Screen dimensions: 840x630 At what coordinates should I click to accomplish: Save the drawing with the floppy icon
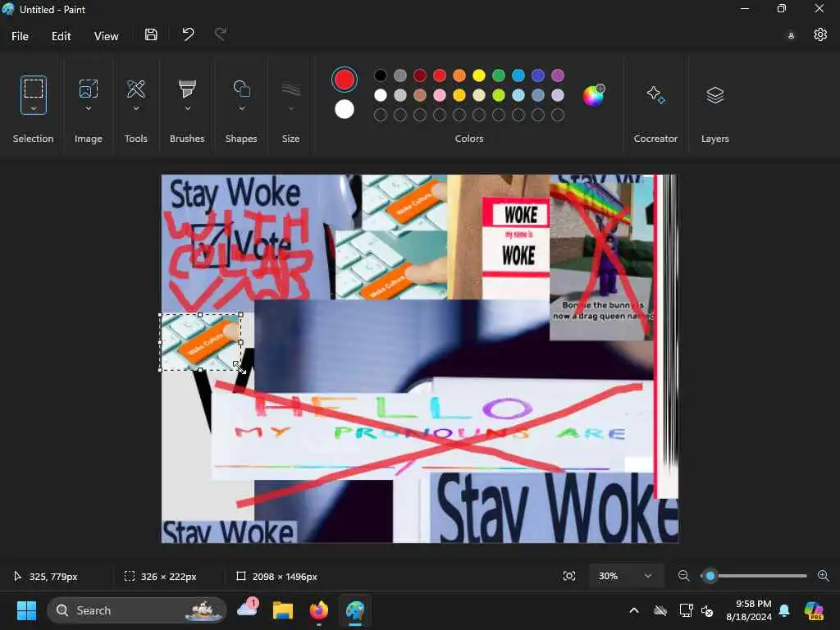click(x=151, y=34)
